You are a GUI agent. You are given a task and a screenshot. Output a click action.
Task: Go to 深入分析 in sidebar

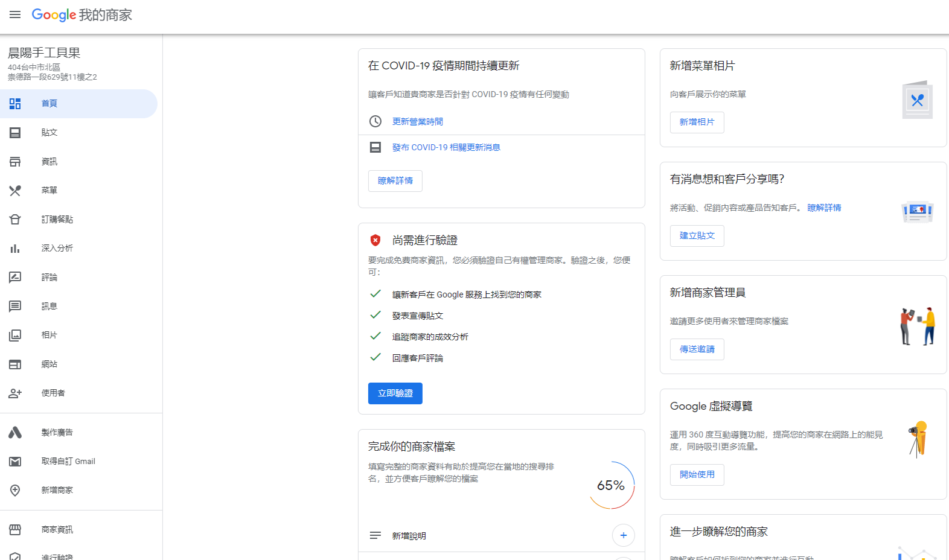(x=57, y=249)
